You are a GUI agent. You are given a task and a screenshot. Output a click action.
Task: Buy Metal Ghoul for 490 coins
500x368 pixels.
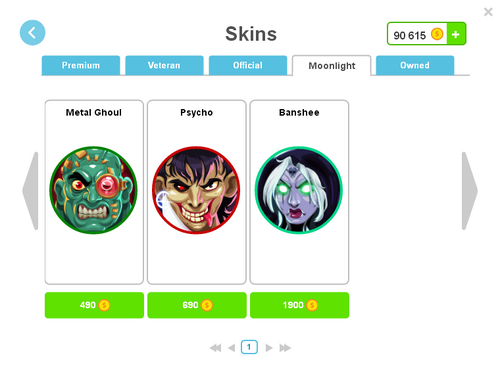point(94,305)
